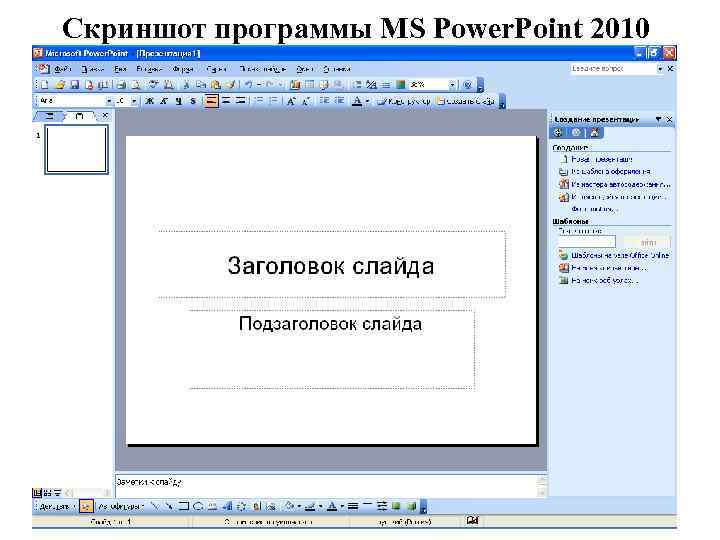This screenshot has width=720, height=540.
Task: Click the Создать слайд button
Action: click(465, 101)
